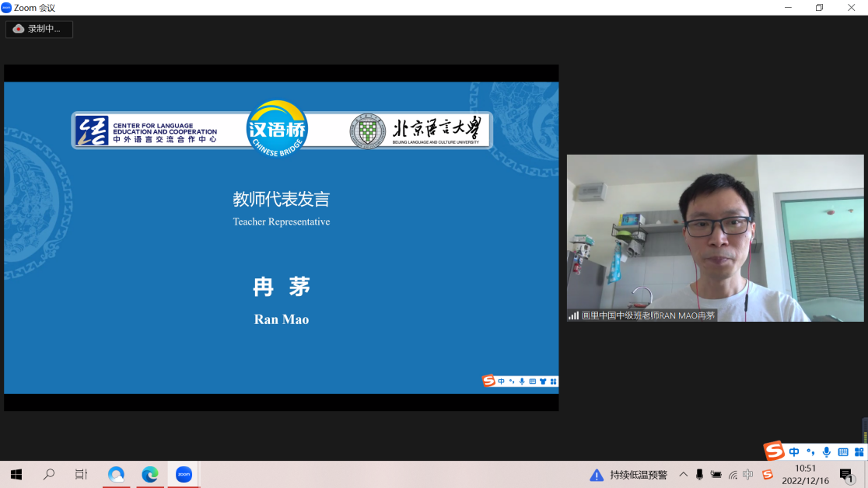Open the soft keyboard on Sogou toolbar above the clock
This screenshot has width=868, height=488.
pyautogui.click(x=843, y=452)
